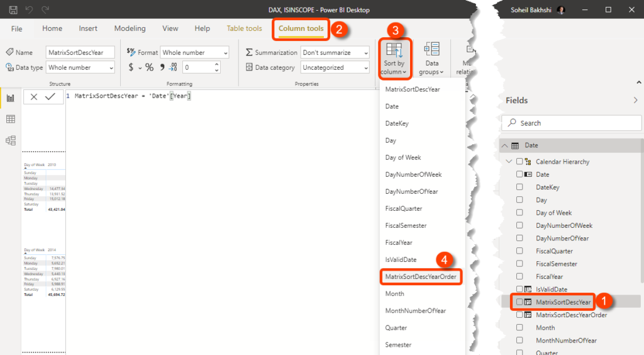Collapse the Date table in Fields
The image size is (644, 355).
505,145
